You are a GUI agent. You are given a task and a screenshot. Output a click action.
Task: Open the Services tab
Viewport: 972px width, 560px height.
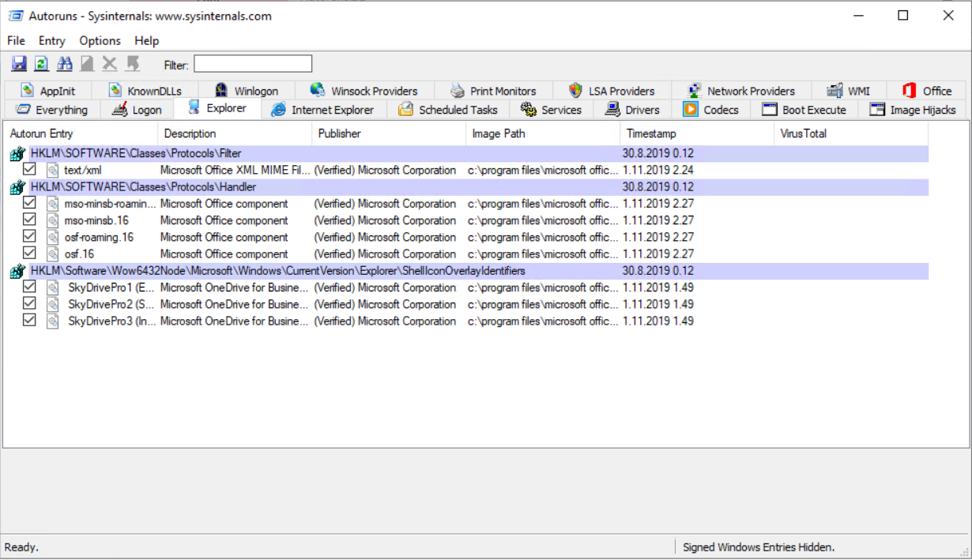click(x=551, y=110)
